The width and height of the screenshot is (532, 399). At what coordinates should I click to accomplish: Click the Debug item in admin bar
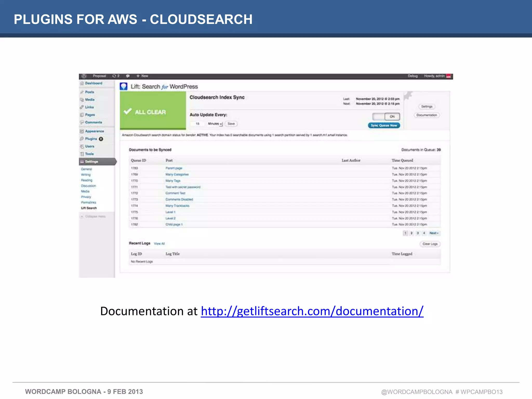pos(413,76)
